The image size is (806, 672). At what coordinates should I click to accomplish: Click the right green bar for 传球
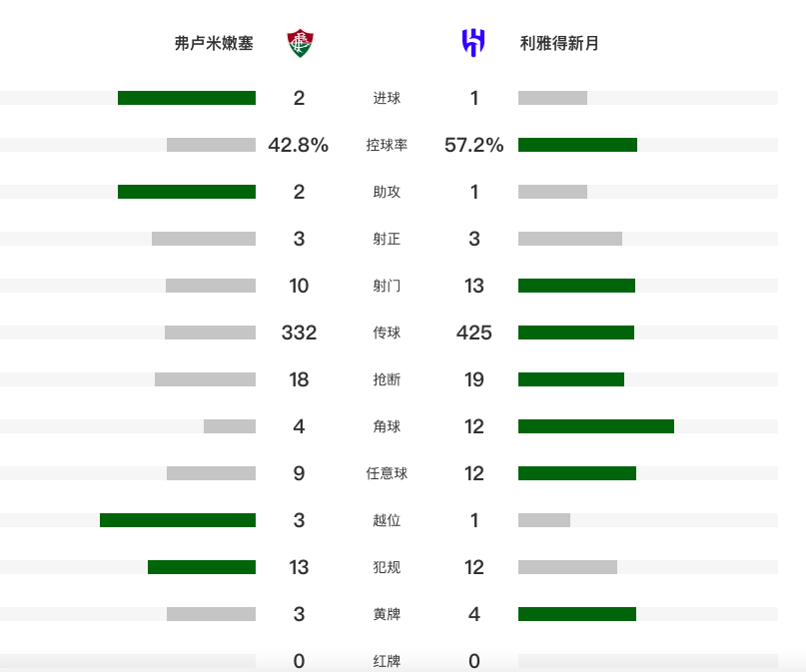(576, 333)
